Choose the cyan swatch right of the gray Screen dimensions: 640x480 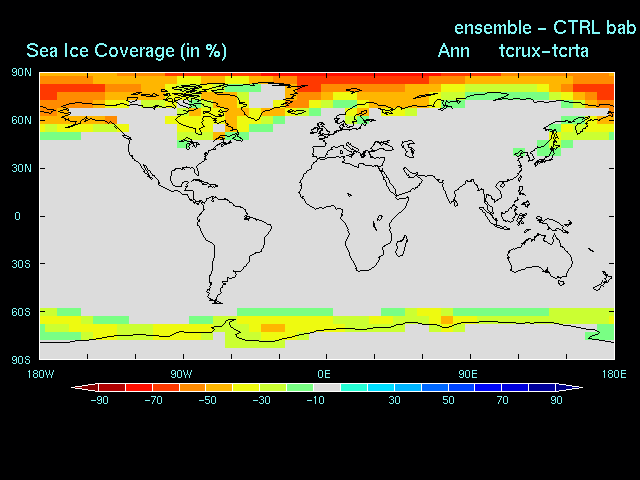(354, 387)
